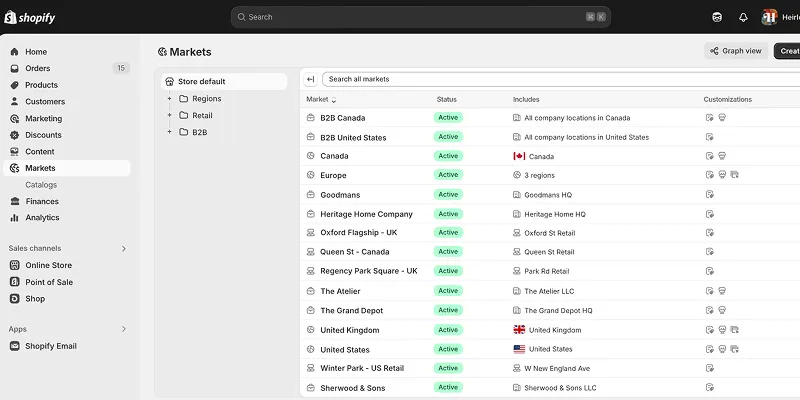Click '3 regions' in Europe row

point(539,176)
